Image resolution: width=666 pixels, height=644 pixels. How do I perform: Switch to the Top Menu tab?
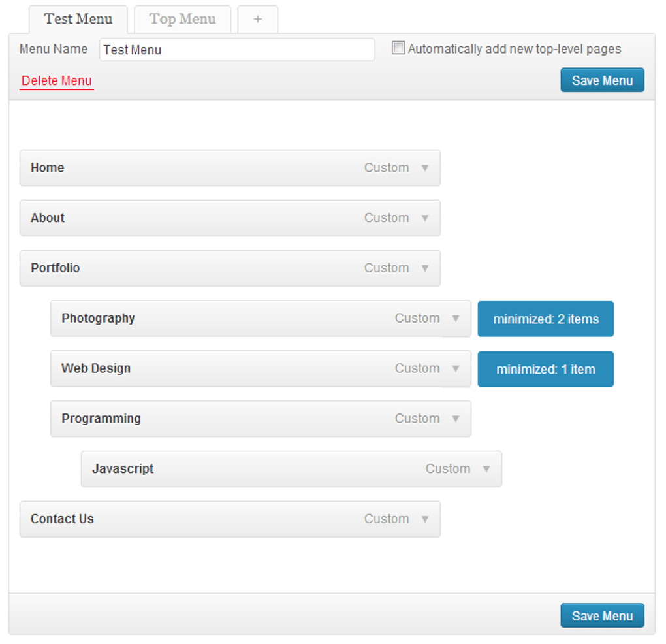coord(182,19)
